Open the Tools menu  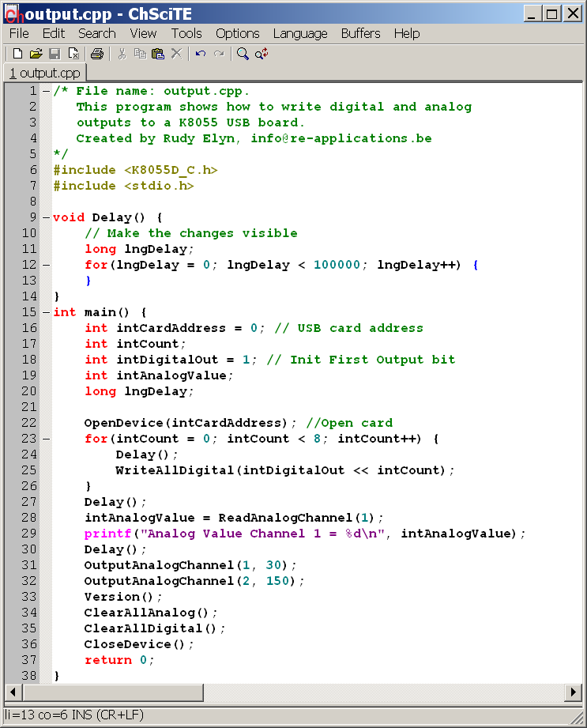(186, 33)
